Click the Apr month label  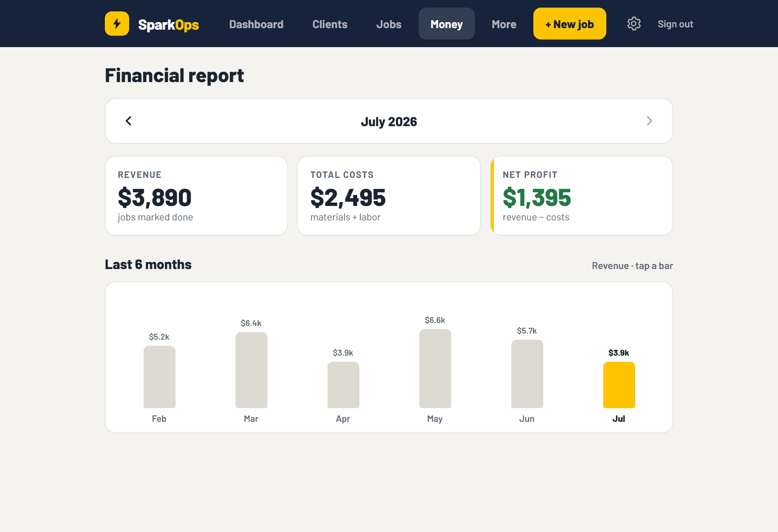pos(343,419)
